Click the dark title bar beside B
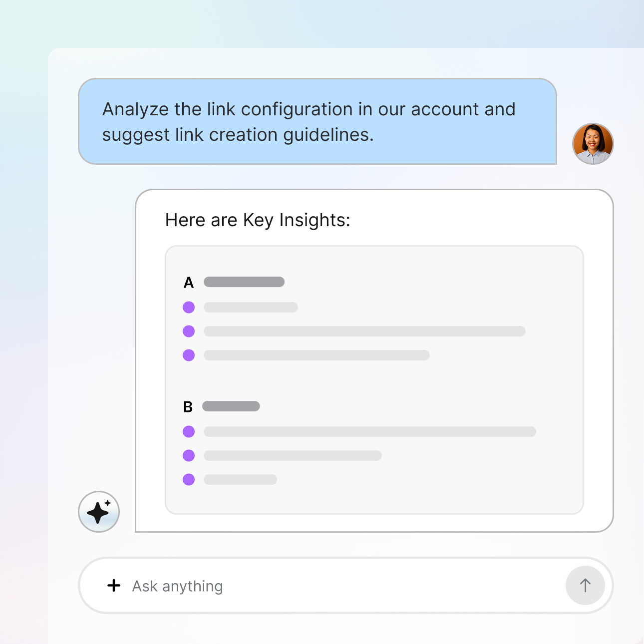 (x=231, y=406)
